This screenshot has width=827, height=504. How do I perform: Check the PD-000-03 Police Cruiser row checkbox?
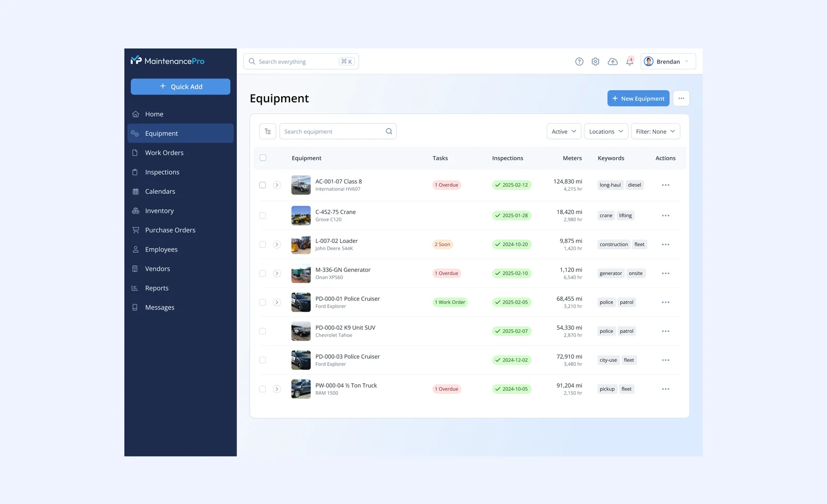tap(263, 360)
